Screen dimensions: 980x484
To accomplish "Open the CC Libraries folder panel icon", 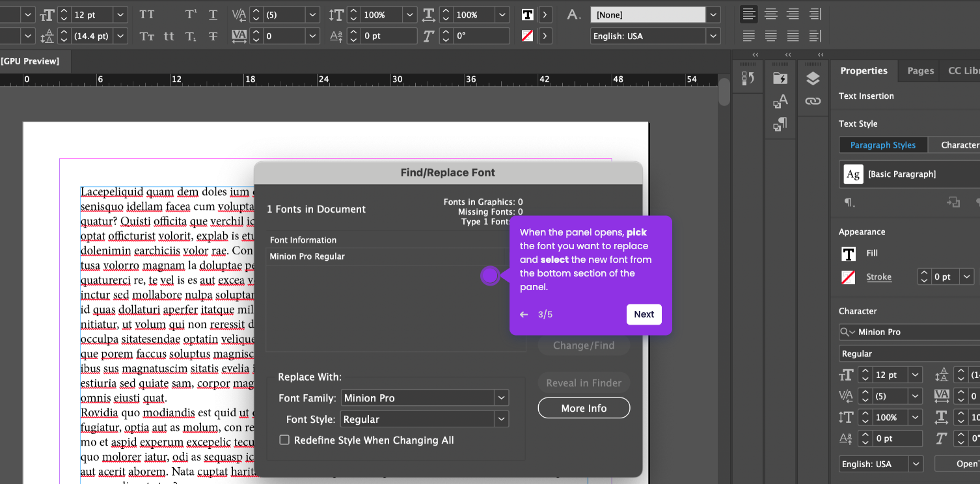I will pyautogui.click(x=780, y=79).
